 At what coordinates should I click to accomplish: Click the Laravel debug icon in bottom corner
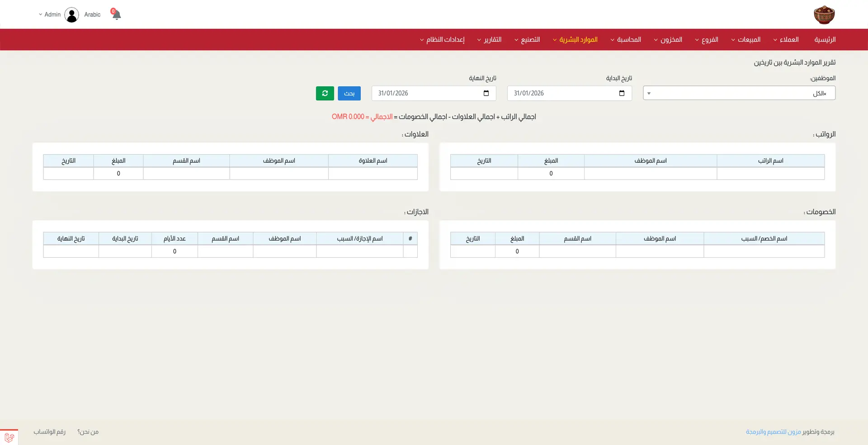pos(9,437)
